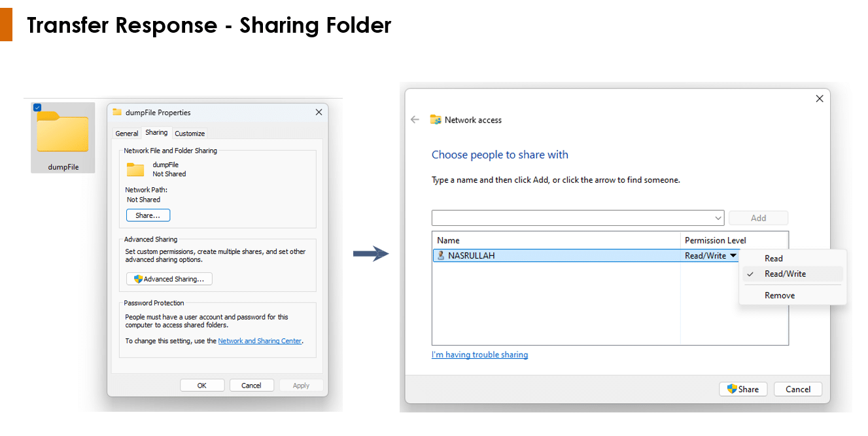Image resolution: width=868 pixels, height=436 pixels.
Task: Switch to the General tab
Action: [x=127, y=133]
